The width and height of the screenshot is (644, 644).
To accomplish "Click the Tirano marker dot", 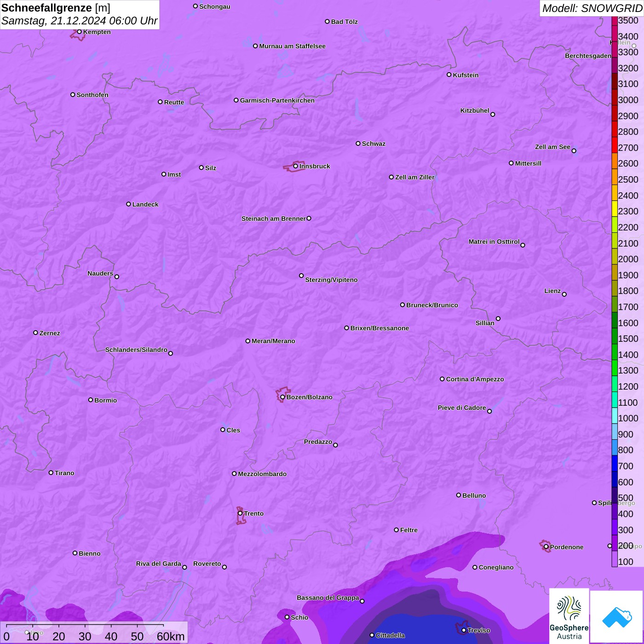I will tap(51, 472).
